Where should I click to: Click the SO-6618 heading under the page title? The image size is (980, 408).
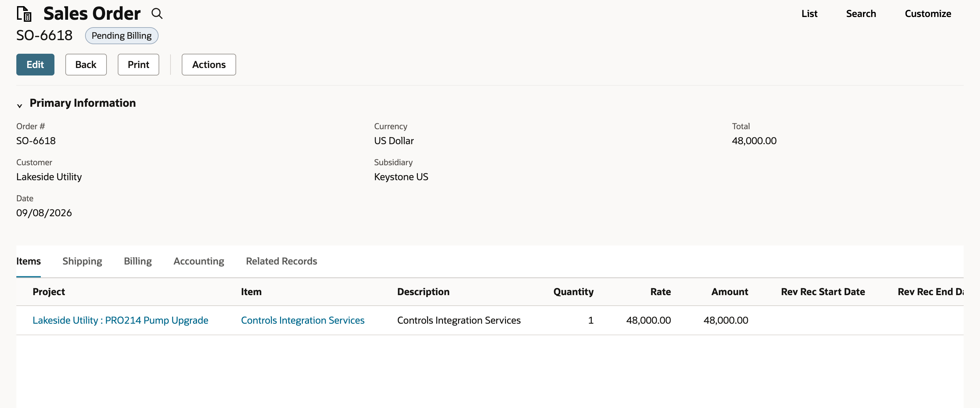tap(44, 36)
